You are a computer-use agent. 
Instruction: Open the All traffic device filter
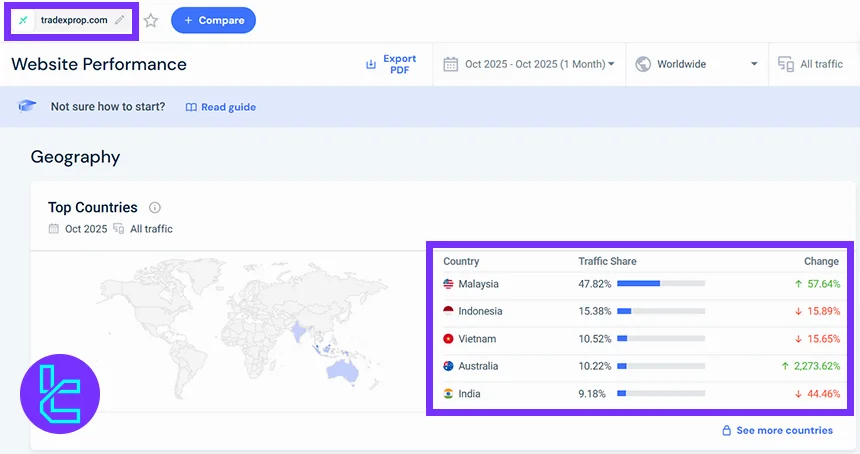click(x=811, y=64)
